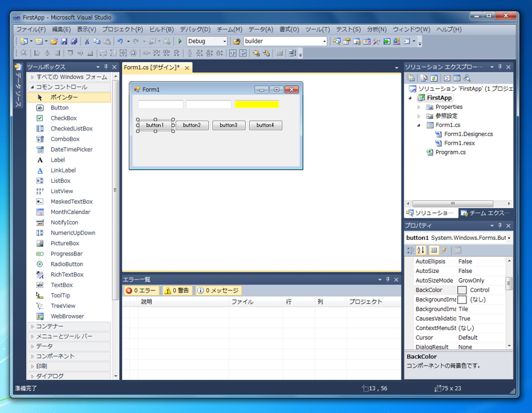Click the Save icon on the toolbar
Viewport: 532px width, 413px height.
(65, 41)
